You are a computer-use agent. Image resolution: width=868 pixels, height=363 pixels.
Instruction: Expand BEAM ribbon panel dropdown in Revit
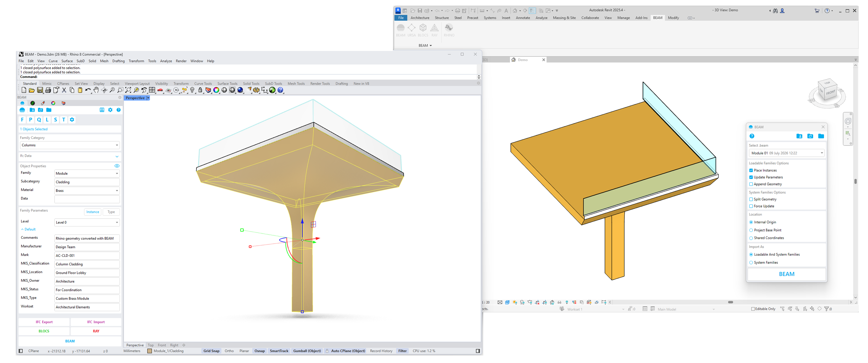click(x=425, y=46)
